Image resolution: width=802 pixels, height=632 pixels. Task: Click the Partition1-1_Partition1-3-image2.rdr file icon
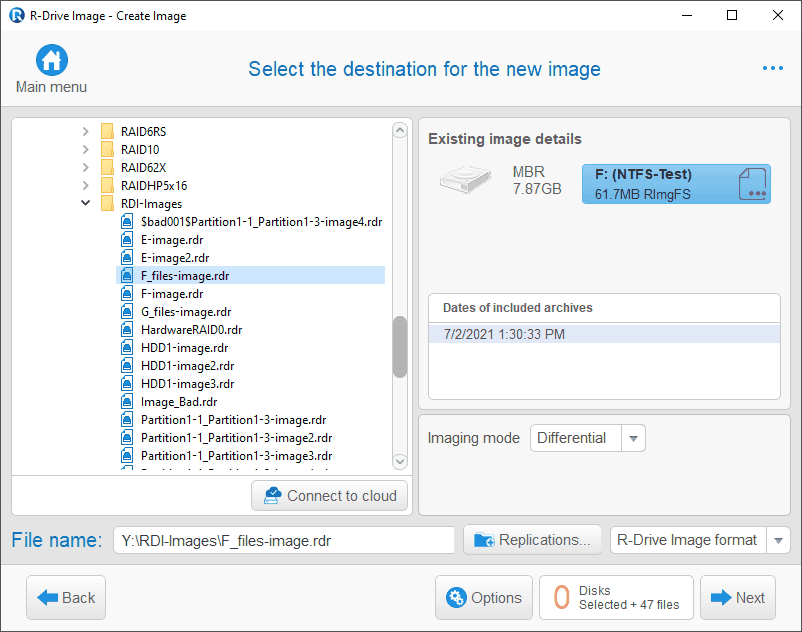[127, 438]
